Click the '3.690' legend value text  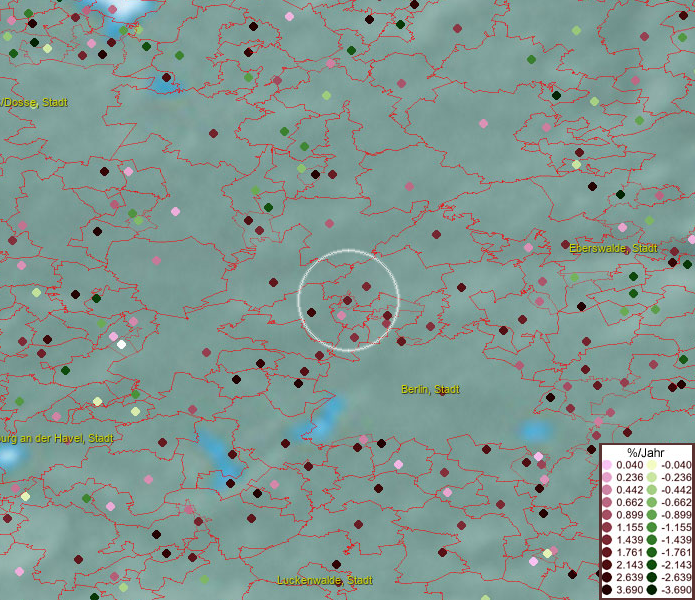630,590
